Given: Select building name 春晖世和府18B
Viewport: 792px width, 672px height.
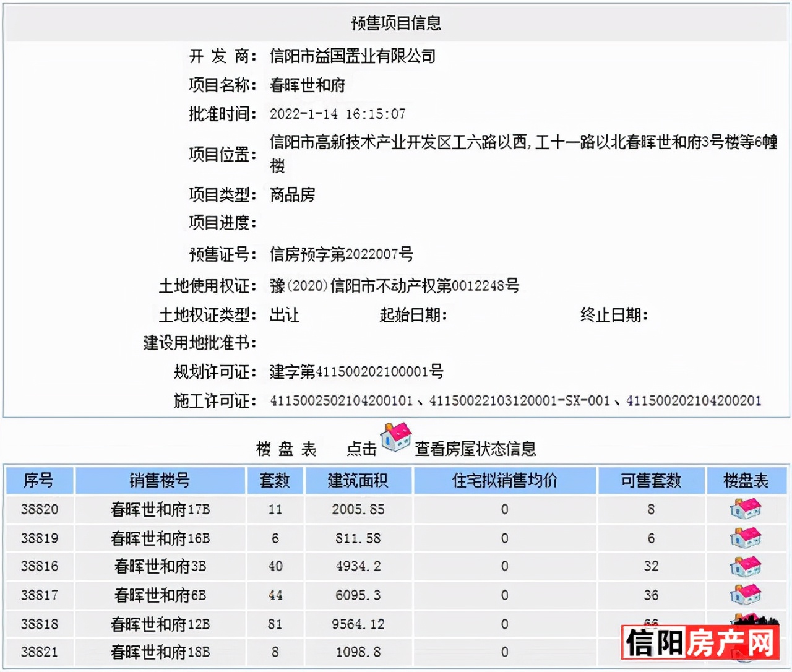Looking at the screenshot, I should [160, 652].
